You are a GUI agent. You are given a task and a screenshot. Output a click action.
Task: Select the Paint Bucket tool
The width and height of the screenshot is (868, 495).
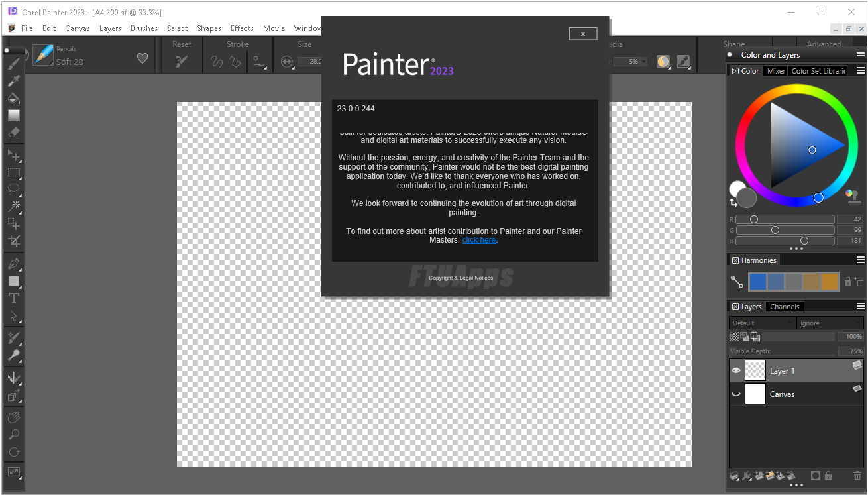point(13,98)
